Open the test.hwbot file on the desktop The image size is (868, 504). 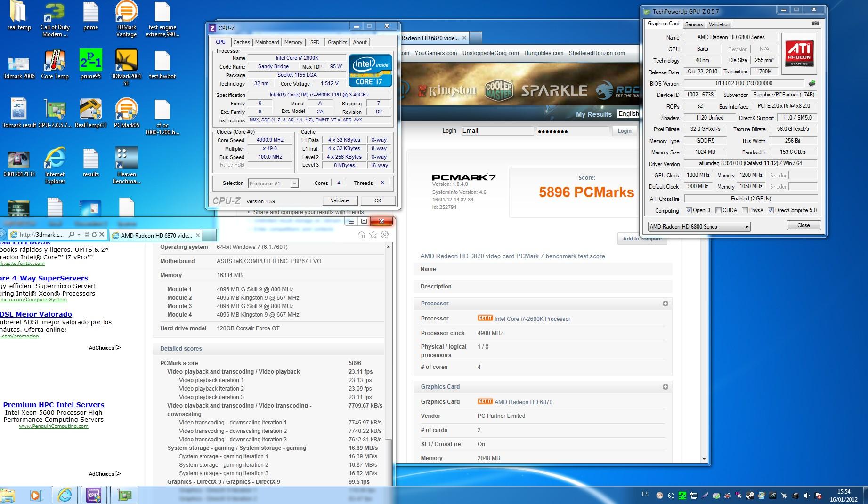point(162,65)
